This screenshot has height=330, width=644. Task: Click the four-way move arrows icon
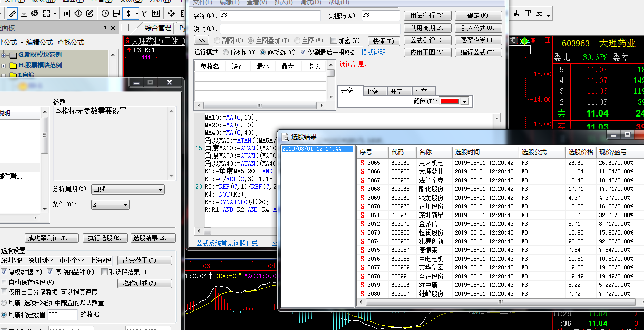click(171, 13)
